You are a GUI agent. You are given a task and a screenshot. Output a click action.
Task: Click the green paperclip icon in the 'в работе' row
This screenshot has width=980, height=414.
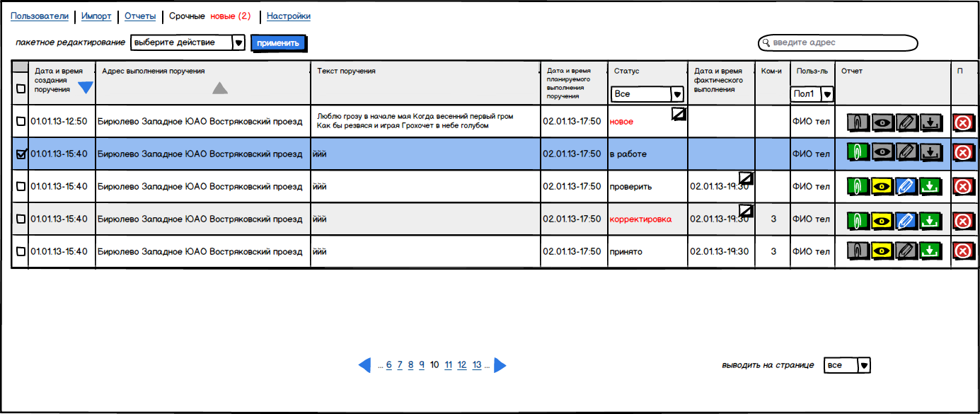[x=858, y=153]
